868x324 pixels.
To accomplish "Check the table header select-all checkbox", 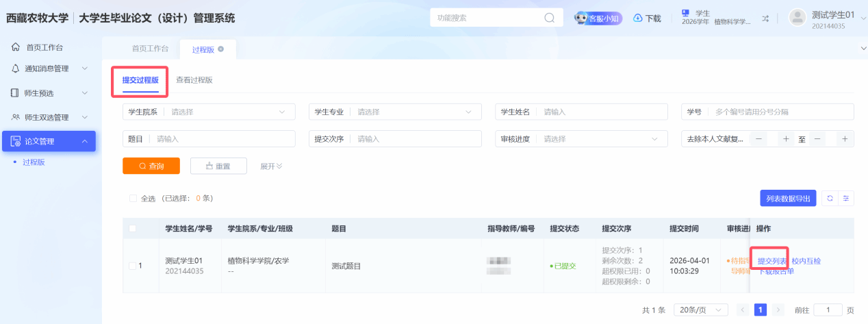I will [133, 228].
